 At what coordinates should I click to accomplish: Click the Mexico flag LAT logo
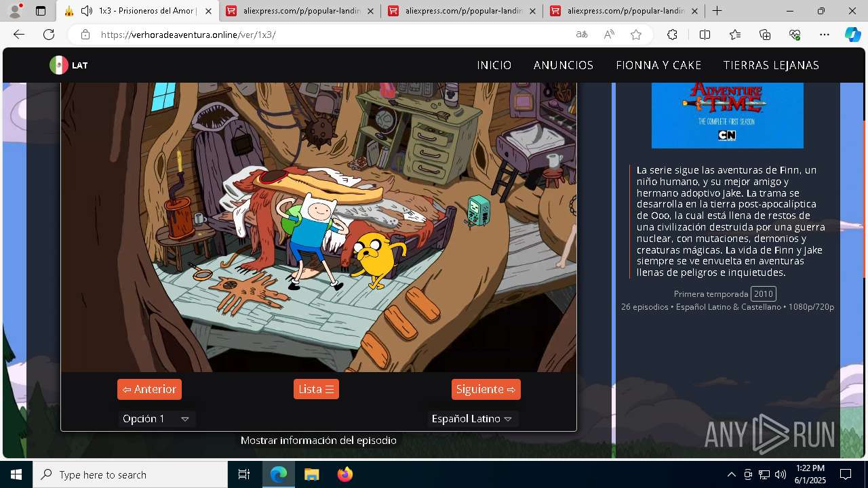point(68,65)
